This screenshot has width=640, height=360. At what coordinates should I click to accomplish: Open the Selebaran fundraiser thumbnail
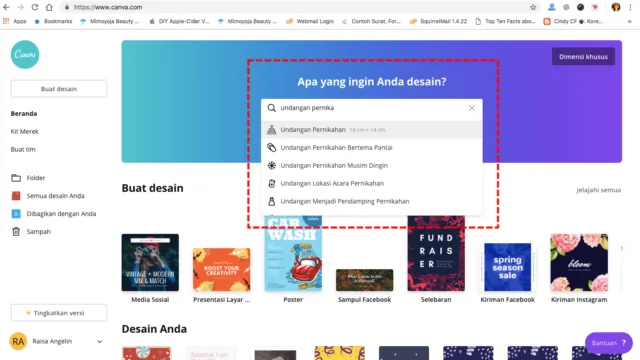(436, 253)
